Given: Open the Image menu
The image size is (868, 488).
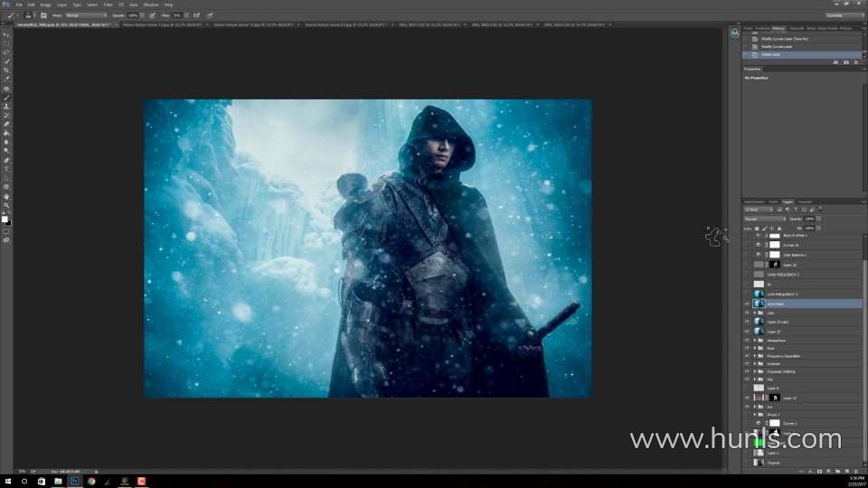Looking at the screenshot, I should coord(45,5).
